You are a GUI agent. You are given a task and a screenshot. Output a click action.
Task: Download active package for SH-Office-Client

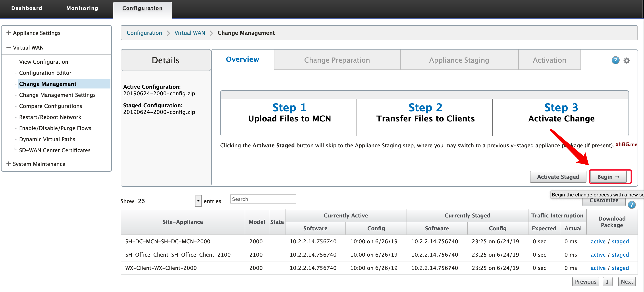tap(598, 254)
